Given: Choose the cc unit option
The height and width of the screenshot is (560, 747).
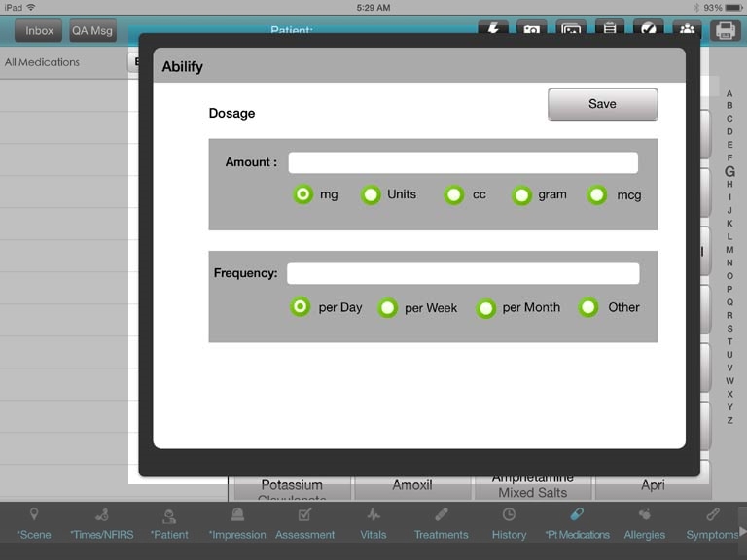Looking at the screenshot, I should (454, 194).
